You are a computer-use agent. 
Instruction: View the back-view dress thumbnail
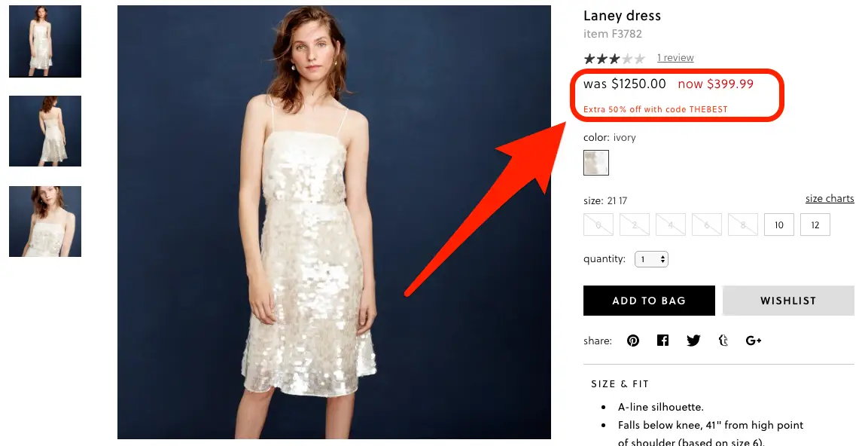pos(45,131)
